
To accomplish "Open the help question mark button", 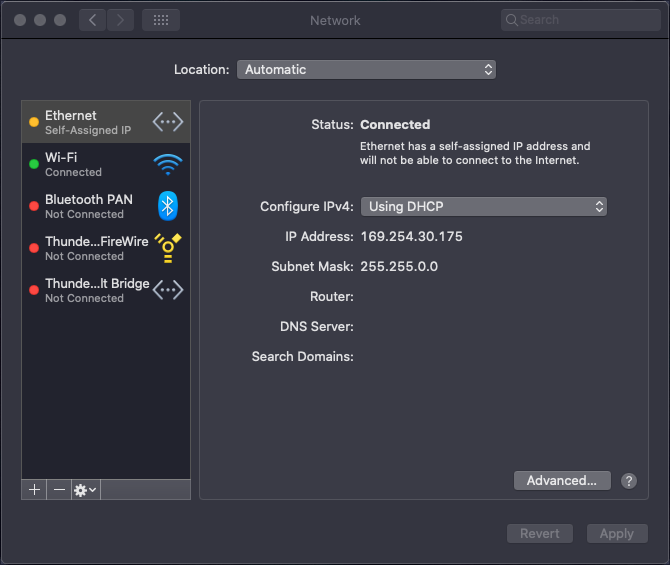I will pos(629,481).
